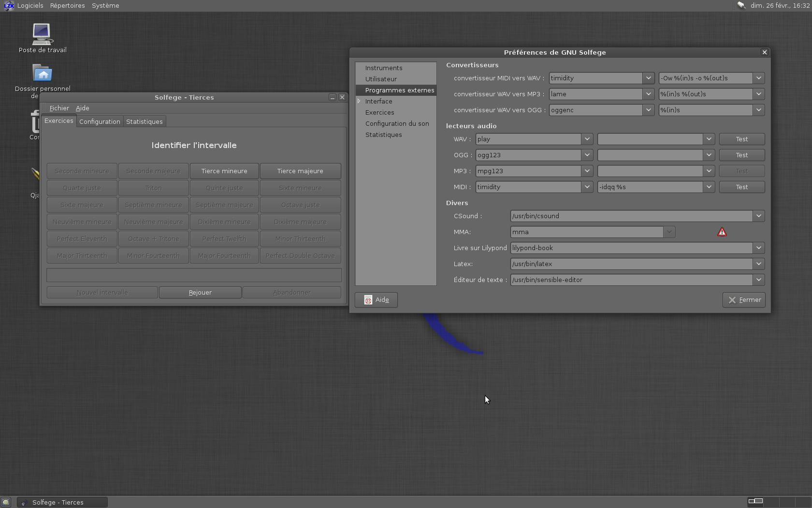812x508 pixels.
Task: Choose the Tierce majeure answer
Action: [300, 171]
